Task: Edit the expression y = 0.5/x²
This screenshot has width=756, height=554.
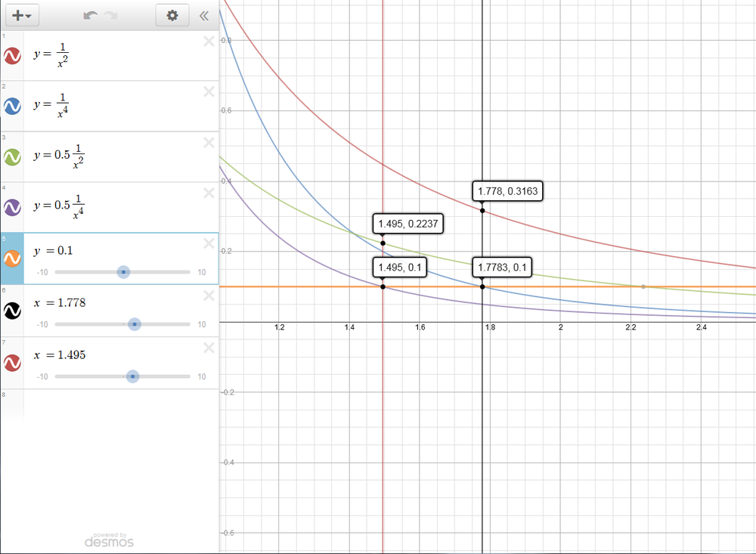Action: [59, 156]
